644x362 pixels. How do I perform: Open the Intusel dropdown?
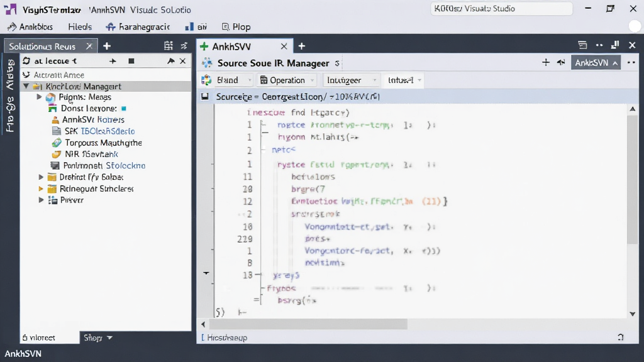point(404,80)
